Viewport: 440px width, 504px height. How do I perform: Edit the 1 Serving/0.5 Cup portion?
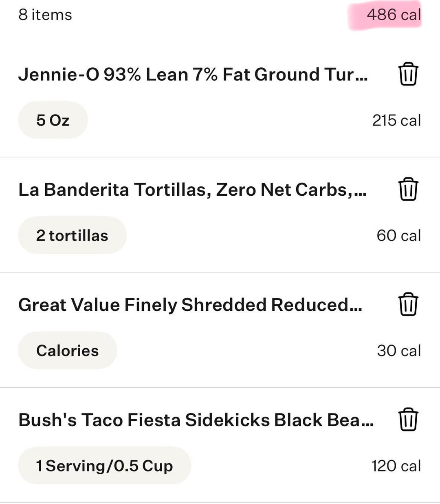[x=104, y=466]
